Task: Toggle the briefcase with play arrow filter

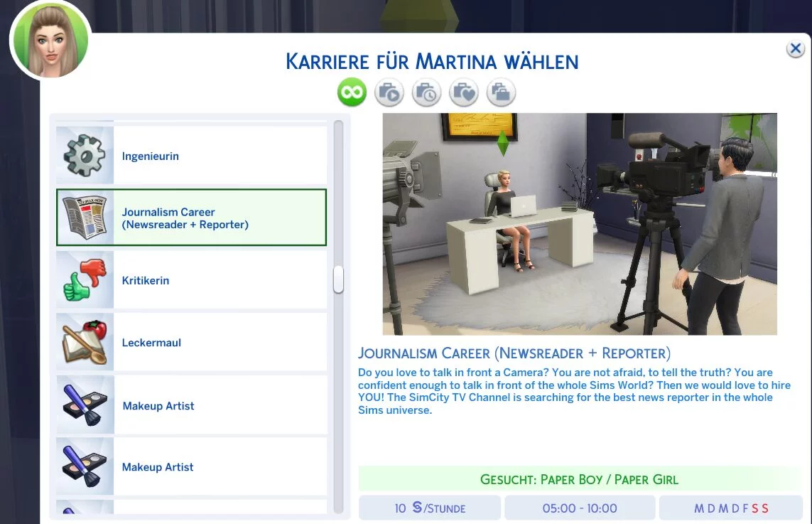Action: coord(389,92)
